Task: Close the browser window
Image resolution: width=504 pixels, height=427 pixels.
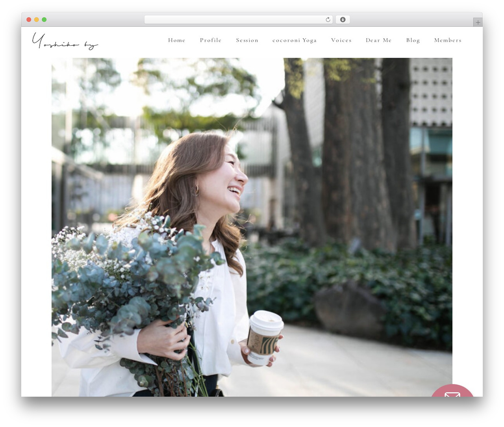Action: (x=29, y=20)
